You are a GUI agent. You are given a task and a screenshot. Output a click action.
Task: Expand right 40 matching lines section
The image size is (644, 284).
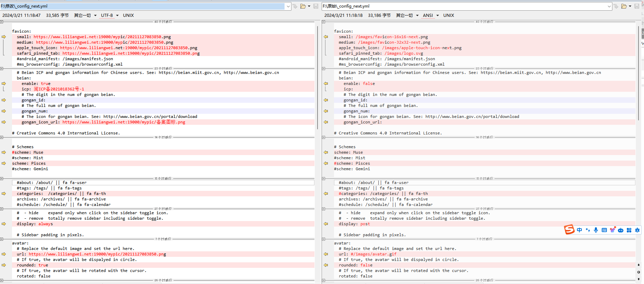(x=324, y=22)
